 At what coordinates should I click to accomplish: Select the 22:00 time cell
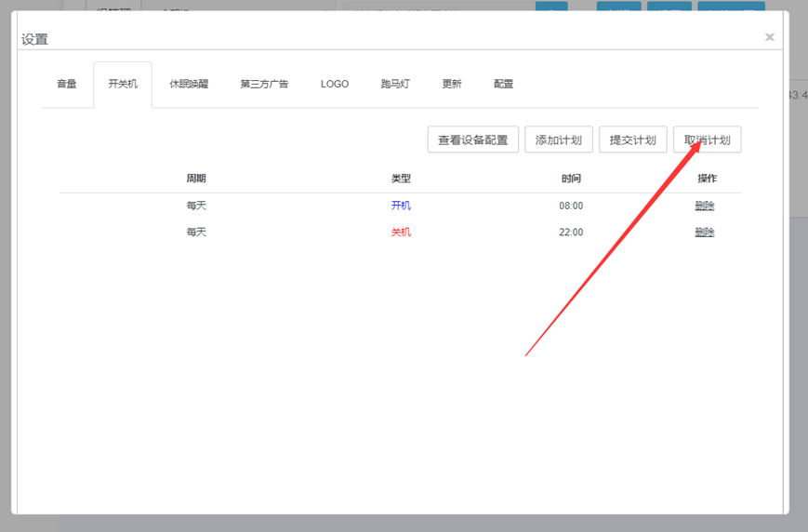571,233
